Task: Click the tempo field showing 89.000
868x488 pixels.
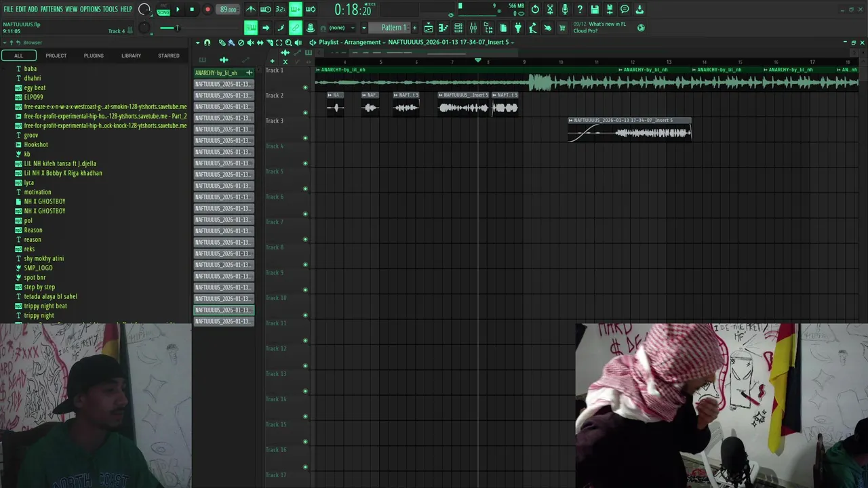Action: (228, 9)
